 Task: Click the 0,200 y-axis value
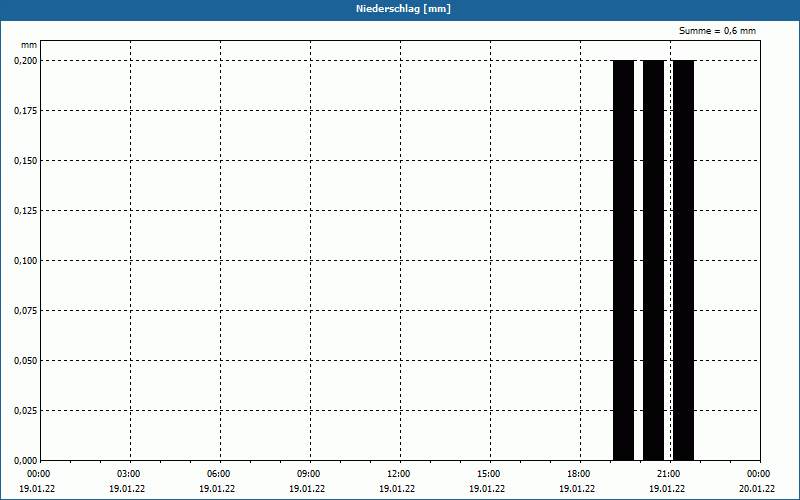coord(26,60)
